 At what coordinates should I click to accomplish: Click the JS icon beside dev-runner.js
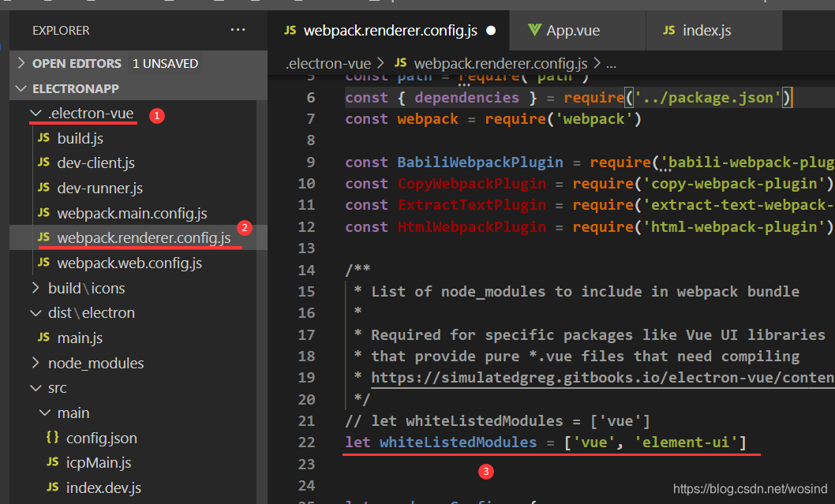[x=43, y=188]
